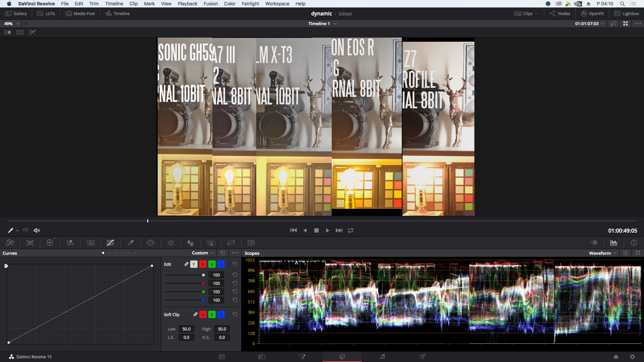The height and width of the screenshot is (362, 644).
Task: Switch to the Fusion page
Action: pos(302,357)
